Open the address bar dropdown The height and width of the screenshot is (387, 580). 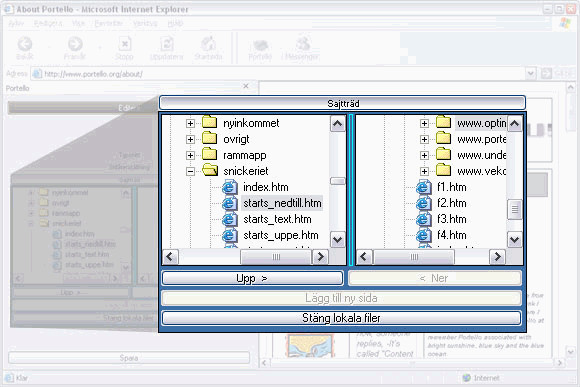tap(531, 74)
